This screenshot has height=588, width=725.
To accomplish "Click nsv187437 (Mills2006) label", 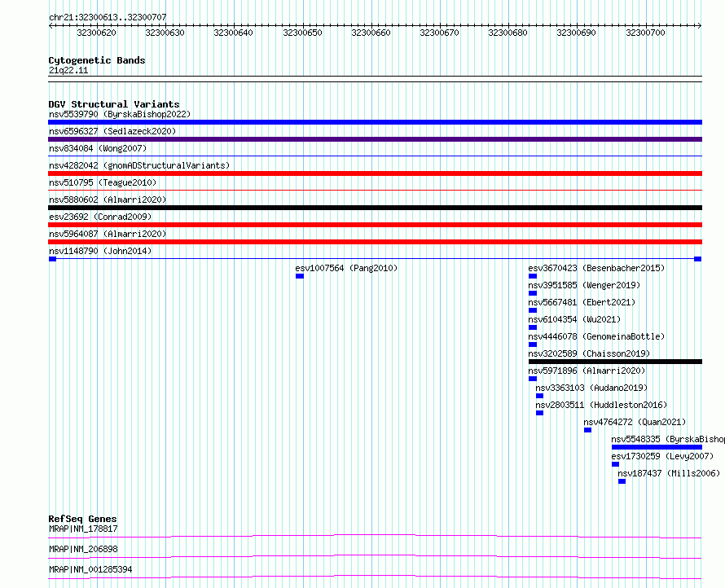I will pos(669,473).
